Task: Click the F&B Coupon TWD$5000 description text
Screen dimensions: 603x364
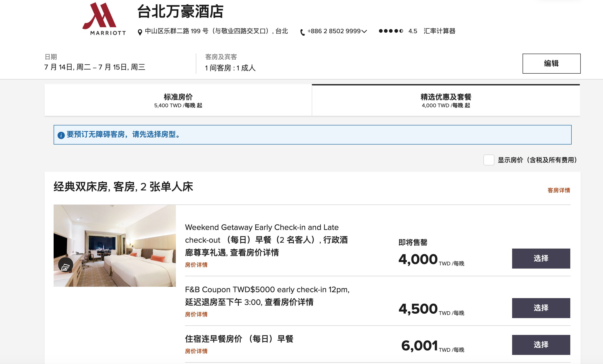Action: point(267,296)
